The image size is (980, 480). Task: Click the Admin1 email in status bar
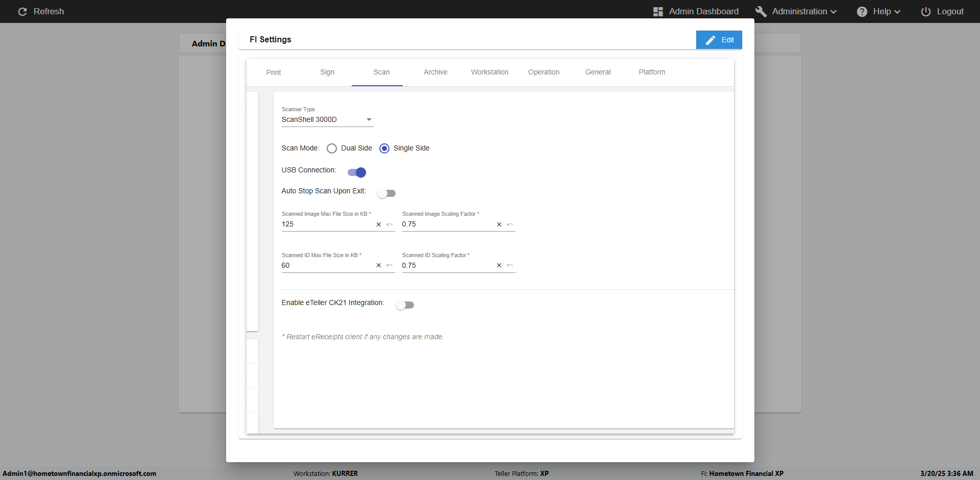[80, 473]
